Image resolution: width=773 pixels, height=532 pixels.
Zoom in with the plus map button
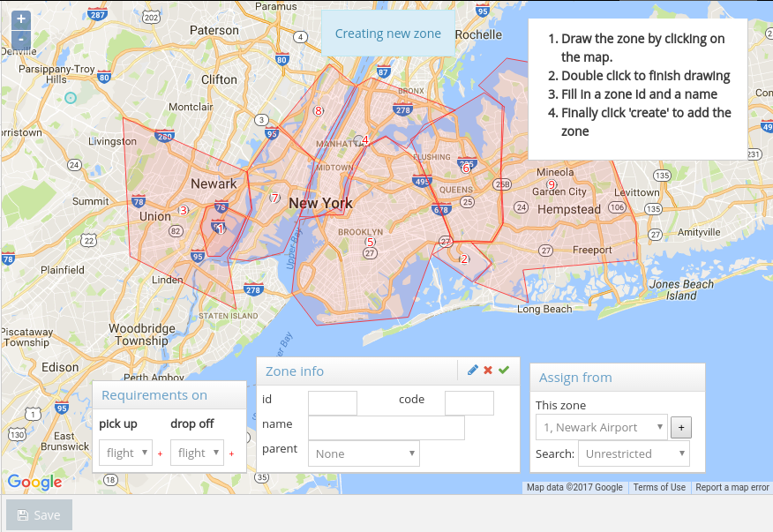coord(21,19)
